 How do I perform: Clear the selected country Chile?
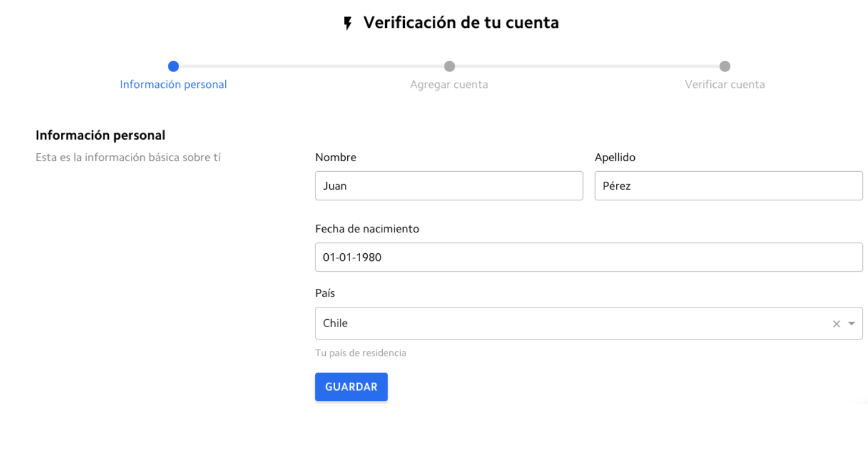(837, 324)
